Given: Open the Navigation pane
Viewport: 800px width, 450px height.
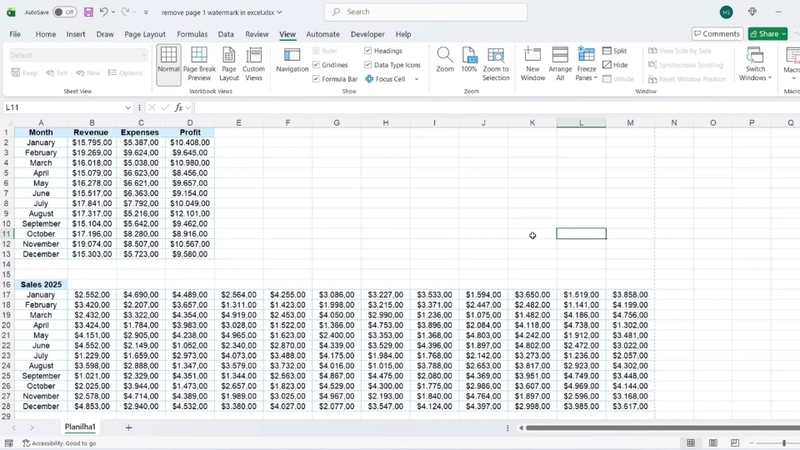Looking at the screenshot, I should (292, 60).
